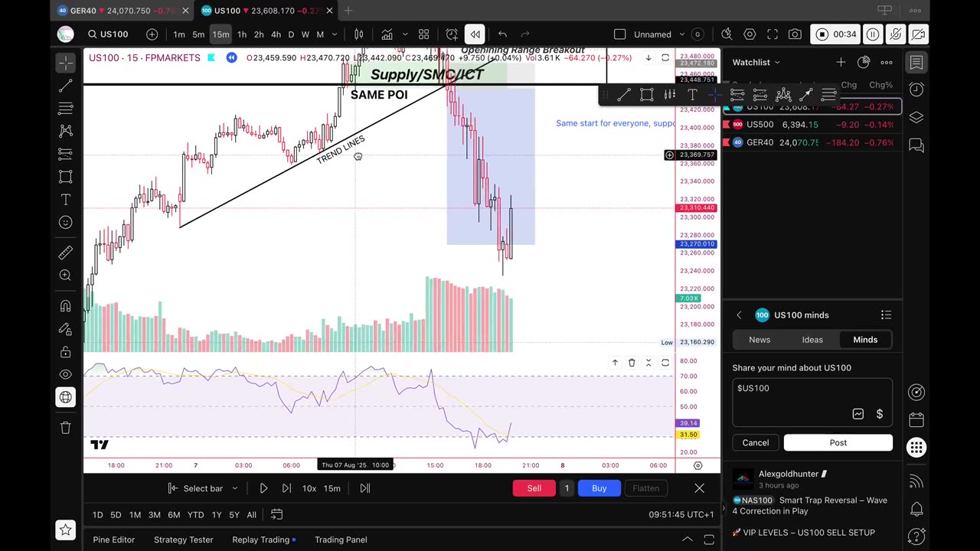Open favorites star toolbar button
Viewport: 980px width, 551px height.
(66, 529)
